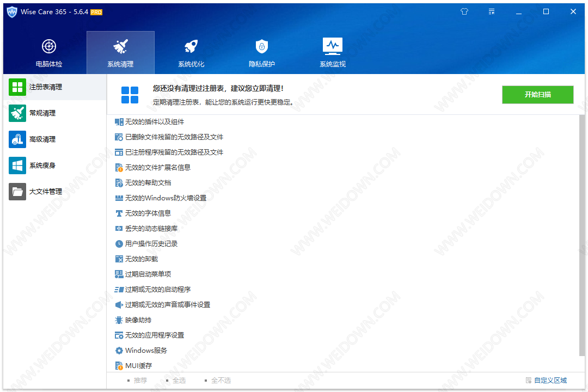Select 常规清理 in the sidebar

pyautogui.click(x=42, y=113)
